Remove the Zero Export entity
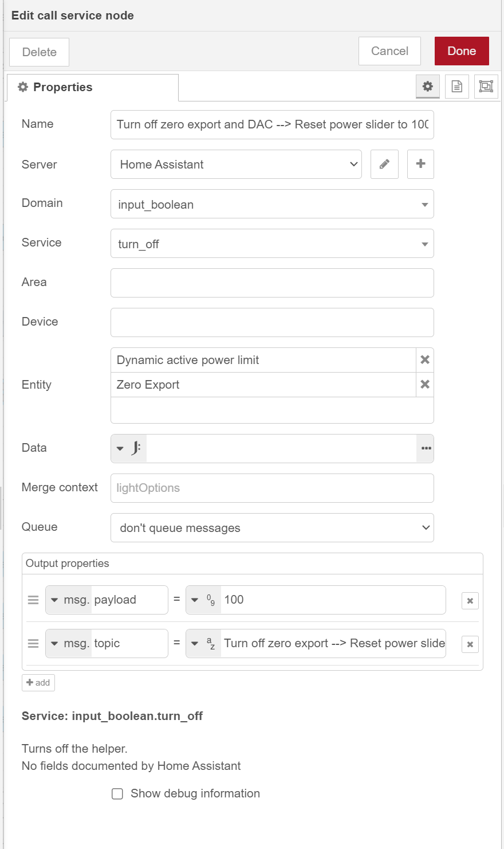 click(x=425, y=385)
